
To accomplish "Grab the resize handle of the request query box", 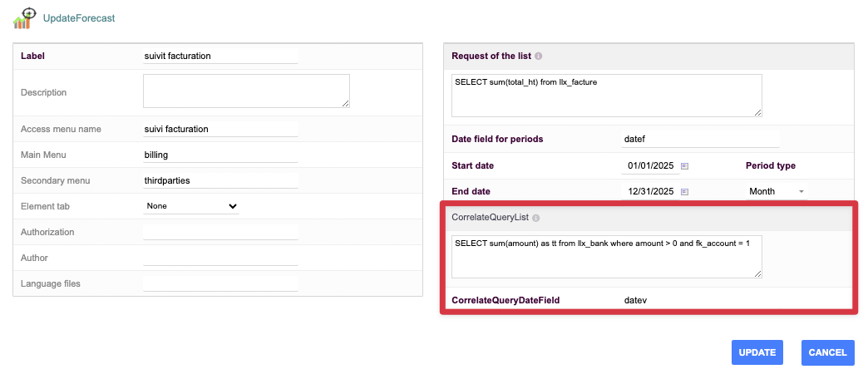I will (x=757, y=112).
